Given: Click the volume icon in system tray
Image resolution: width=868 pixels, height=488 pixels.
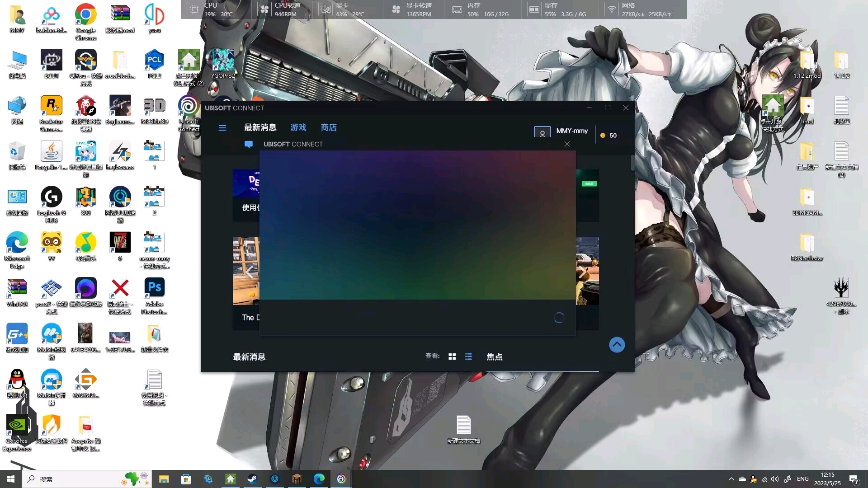Looking at the screenshot, I should click(775, 479).
